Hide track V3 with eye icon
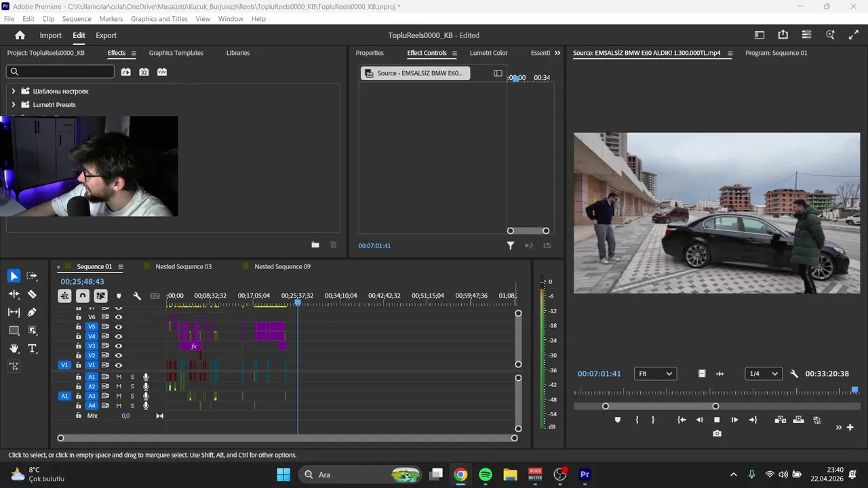This screenshot has width=868, height=488. click(x=119, y=346)
